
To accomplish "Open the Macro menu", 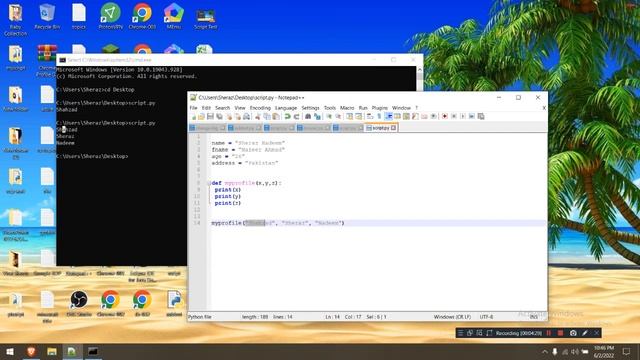I will pyautogui.click(x=347, y=108).
